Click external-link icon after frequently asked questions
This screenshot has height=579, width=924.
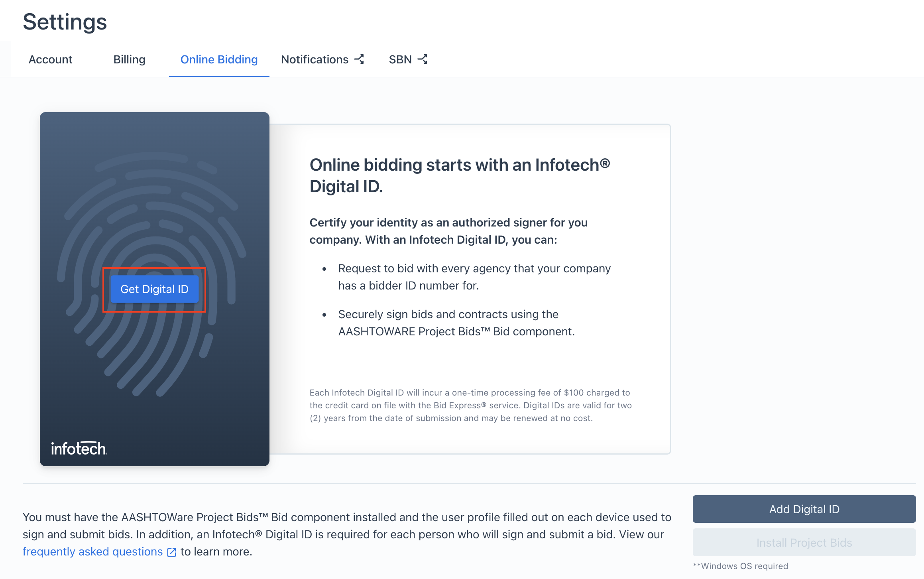tap(172, 552)
